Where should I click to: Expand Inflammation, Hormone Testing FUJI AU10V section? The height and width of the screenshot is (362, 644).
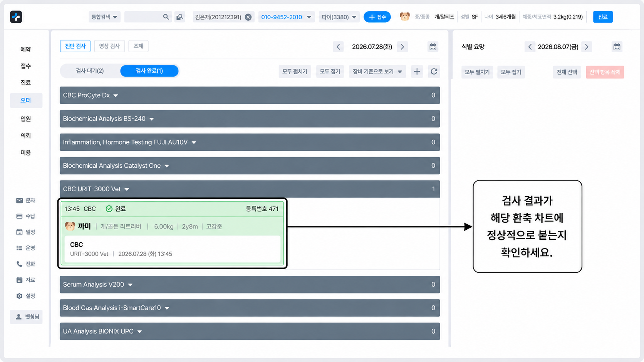[x=250, y=142]
